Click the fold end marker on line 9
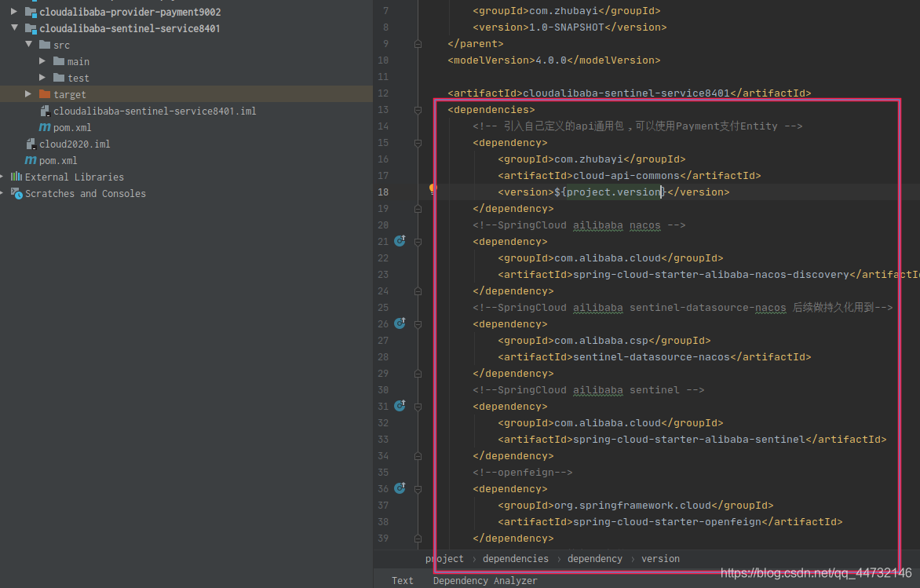 [418, 43]
